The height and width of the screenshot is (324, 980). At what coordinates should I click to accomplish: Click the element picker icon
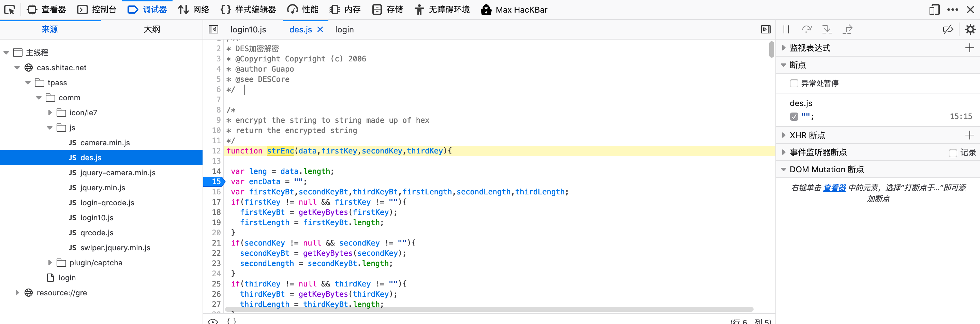coord(10,10)
